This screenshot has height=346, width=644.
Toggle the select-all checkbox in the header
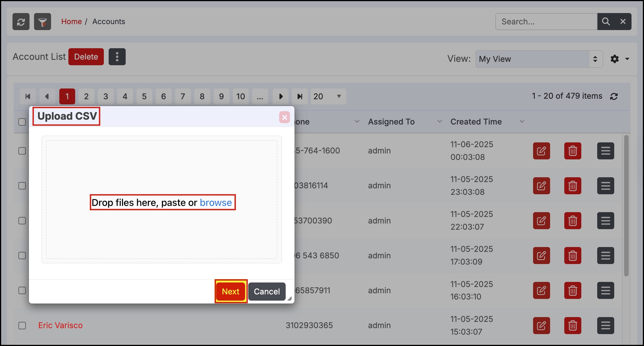[22, 122]
